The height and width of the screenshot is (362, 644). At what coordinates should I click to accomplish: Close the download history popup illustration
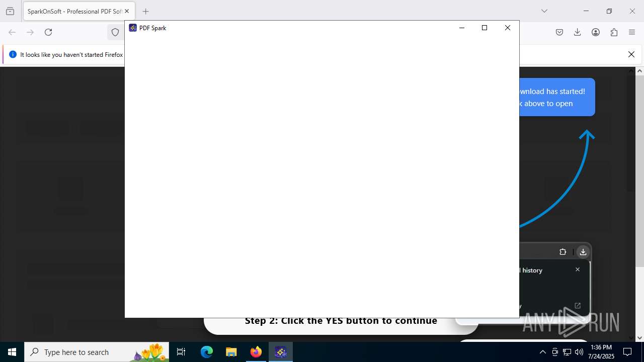click(578, 269)
